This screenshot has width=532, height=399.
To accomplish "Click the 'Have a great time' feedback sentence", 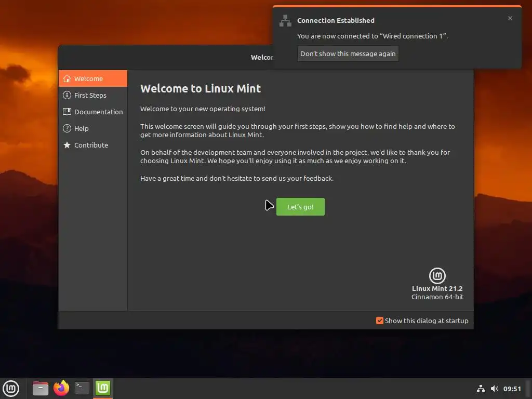I will coord(237,179).
